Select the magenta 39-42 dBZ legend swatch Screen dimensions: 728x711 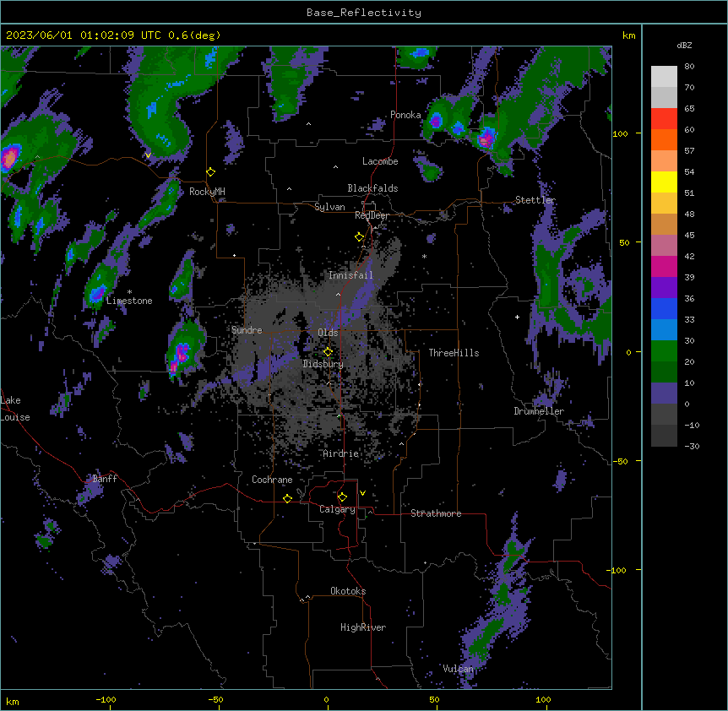click(x=664, y=266)
